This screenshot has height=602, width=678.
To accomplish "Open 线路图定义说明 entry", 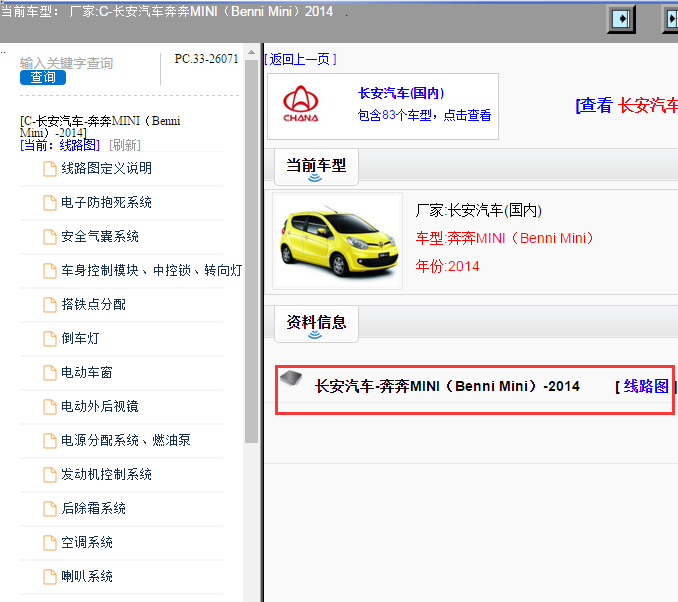I will pos(106,168).
